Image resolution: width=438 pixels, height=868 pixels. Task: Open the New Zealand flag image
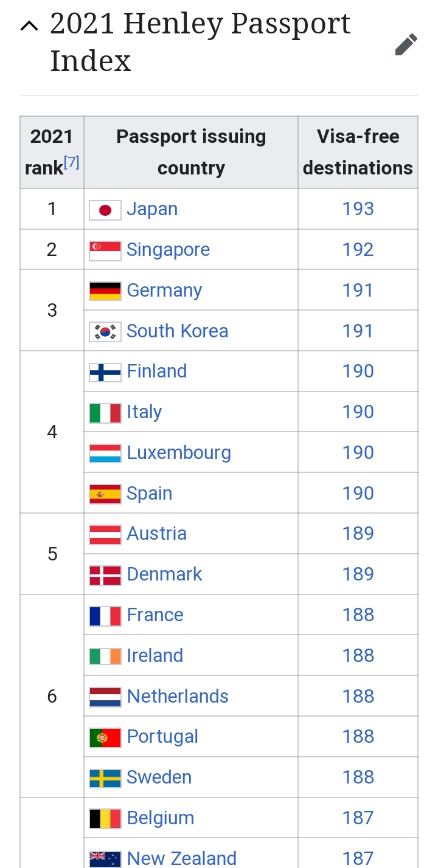[105, 859]
